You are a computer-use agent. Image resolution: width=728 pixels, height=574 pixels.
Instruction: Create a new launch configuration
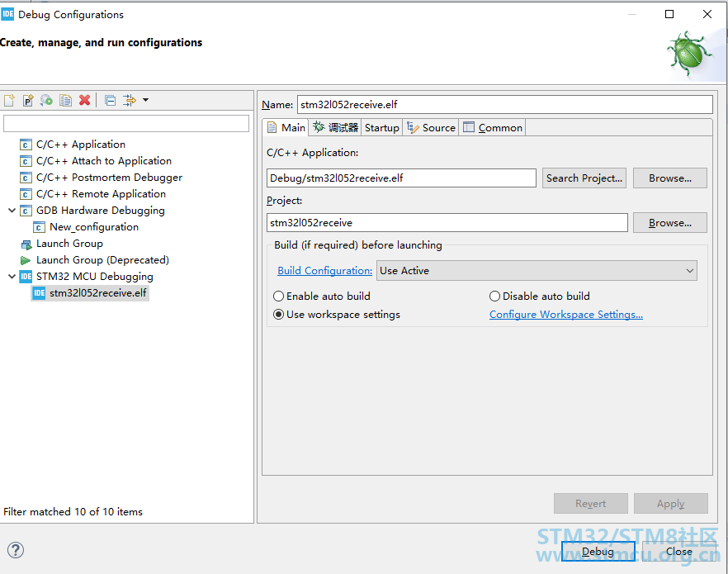9,100
